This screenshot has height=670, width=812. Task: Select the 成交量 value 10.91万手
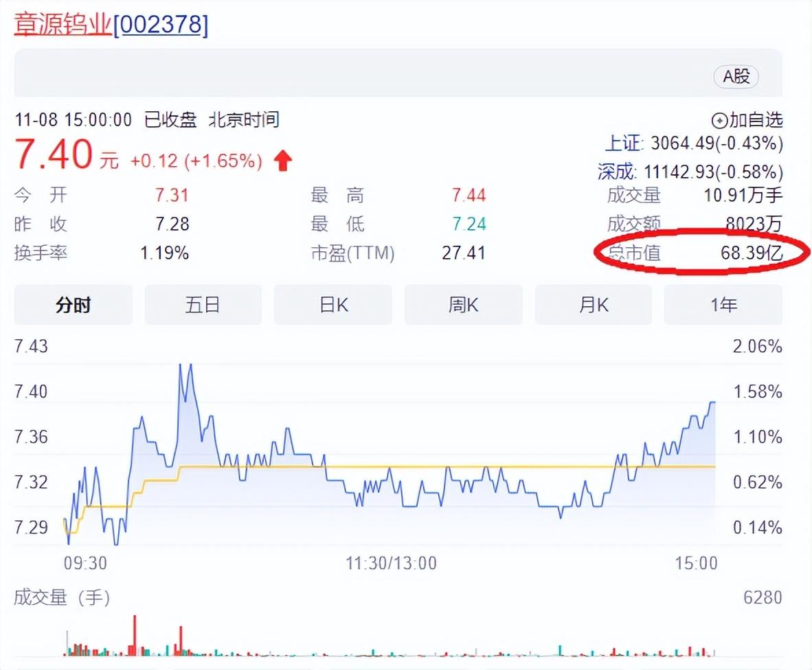click(743, 195)
